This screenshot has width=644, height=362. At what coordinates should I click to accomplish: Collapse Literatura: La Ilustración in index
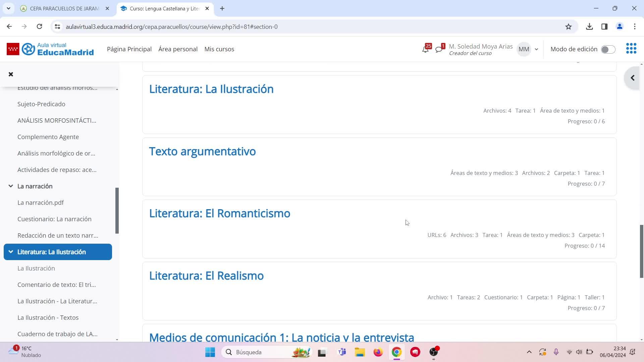pos(11,252)
